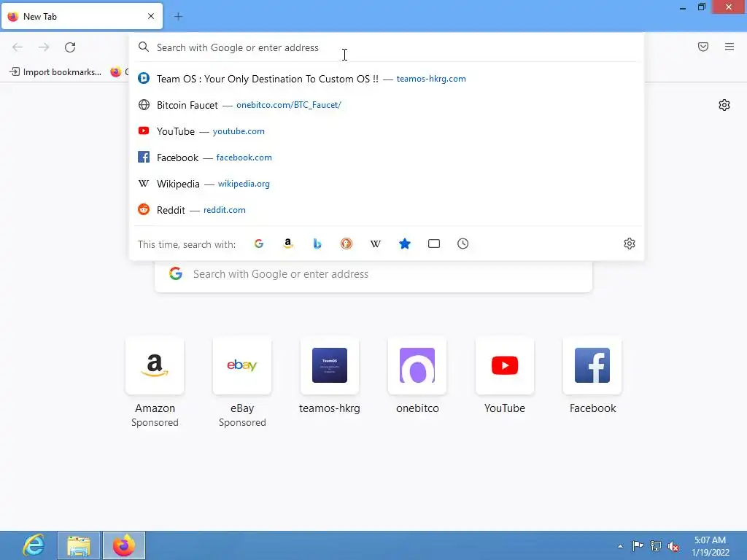Open Reddit suggestion reddit.com
This screenshot has width=747, height=560.
point(387,209)
